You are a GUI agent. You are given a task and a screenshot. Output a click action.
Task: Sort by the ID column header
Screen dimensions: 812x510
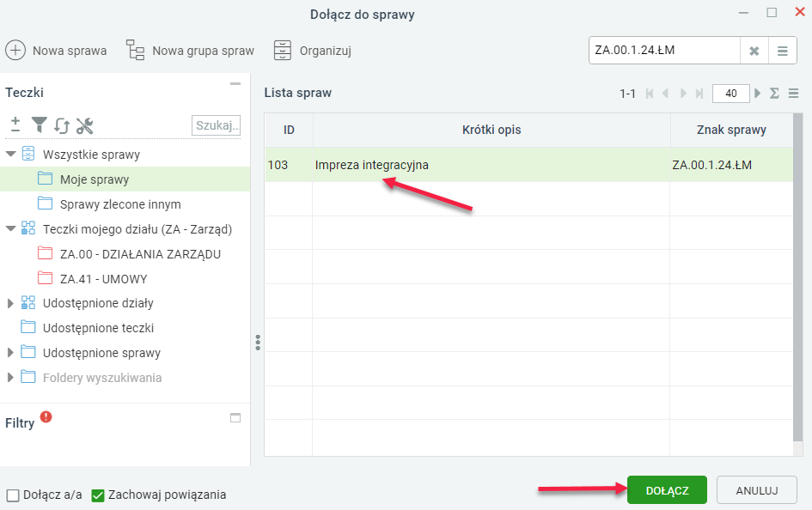pyautogui.click(x=289, y=130)
